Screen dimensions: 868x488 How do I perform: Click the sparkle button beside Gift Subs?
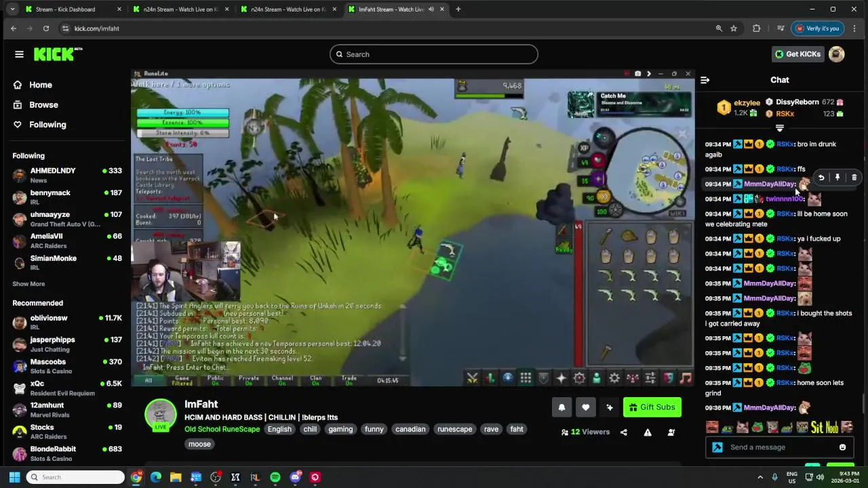609,407
